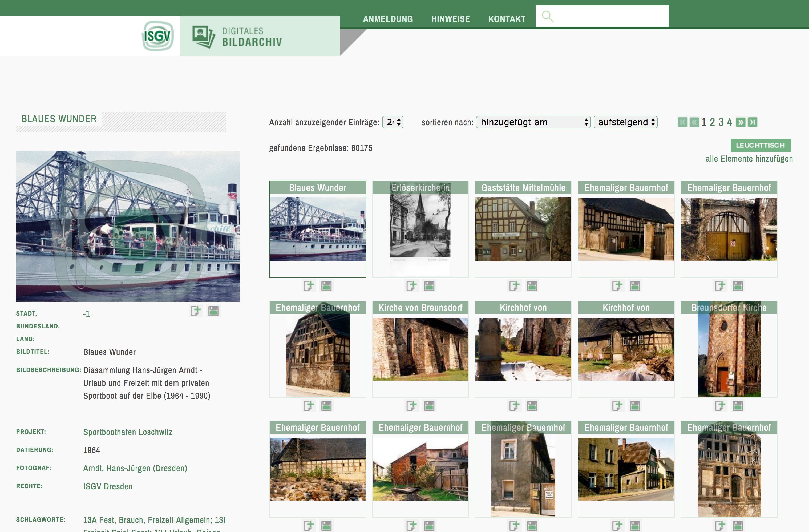Viewport: 809px width, 532px height.
Task: Open the 'aufsteigend' order dropdown
Action: [x=625, y=122]
